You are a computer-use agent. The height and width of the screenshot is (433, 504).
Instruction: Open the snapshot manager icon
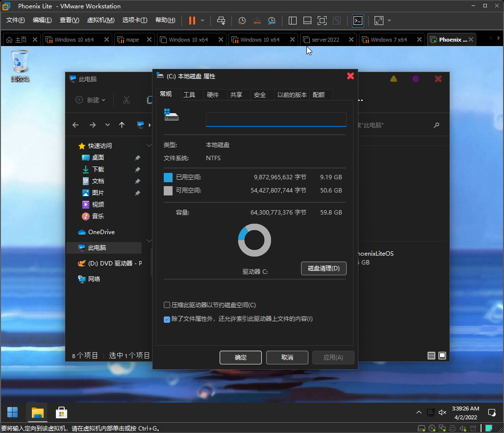272,21
